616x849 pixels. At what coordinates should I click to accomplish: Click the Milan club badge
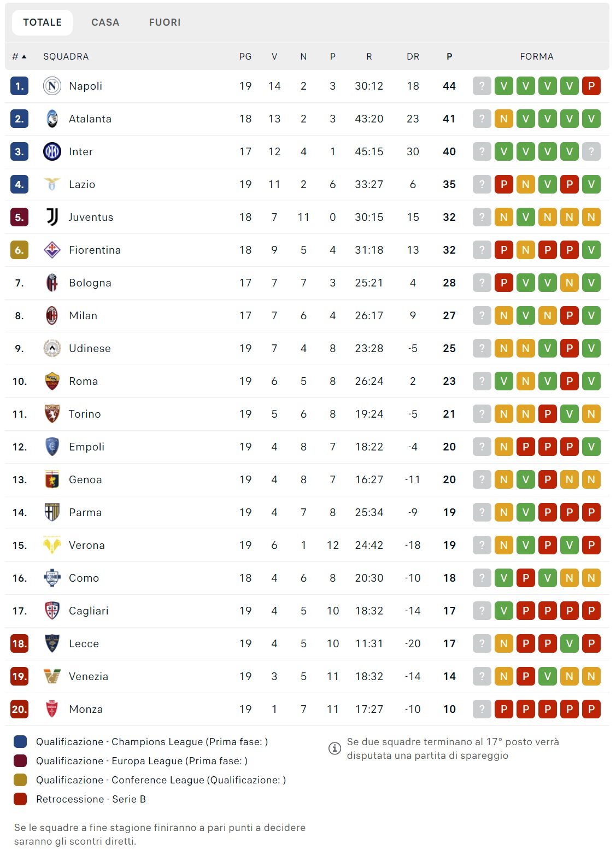tap(52, 315)
